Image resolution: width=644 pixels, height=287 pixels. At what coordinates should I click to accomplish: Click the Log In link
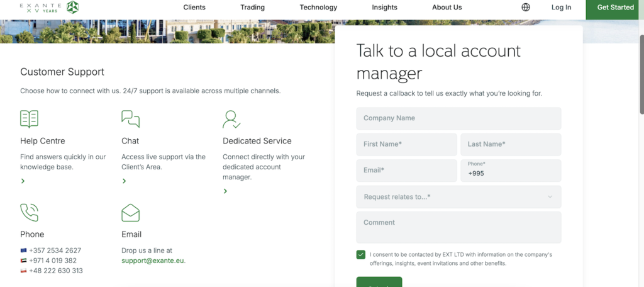561,8
